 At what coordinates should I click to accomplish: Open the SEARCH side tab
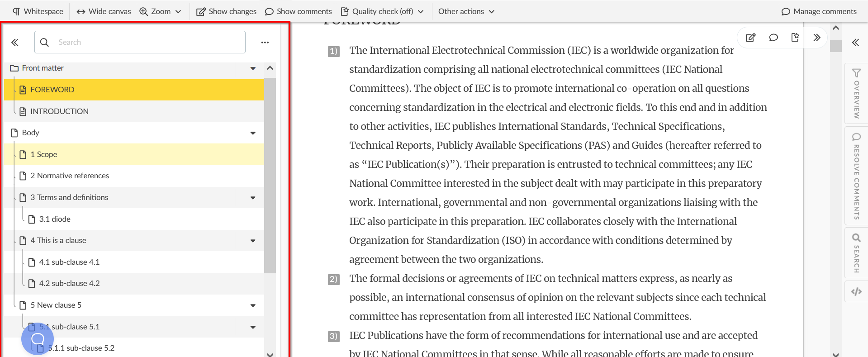click(856, 252)
